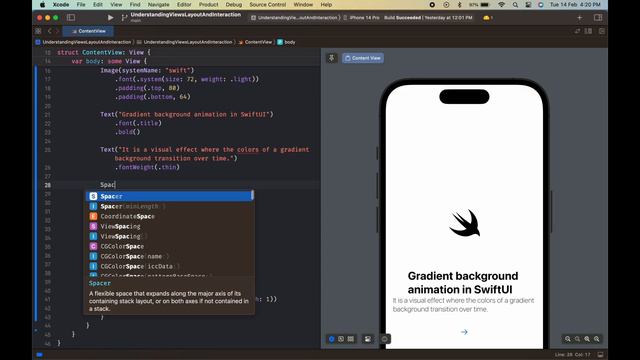640x360 pixels.
Task: Click the preview on device button
Action: coord(385,339)
